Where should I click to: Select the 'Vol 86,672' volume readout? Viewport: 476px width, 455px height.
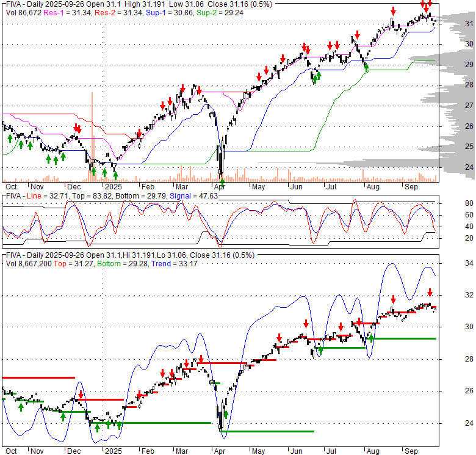23,13
